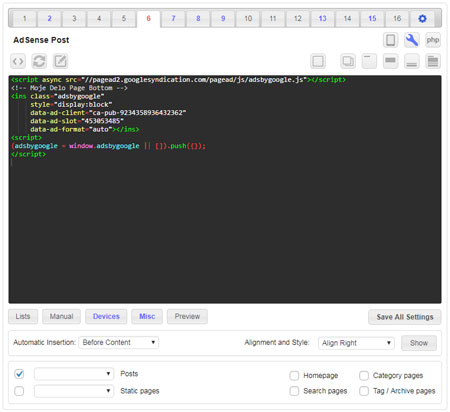Viewport: 450px width, 412px height.
Task: Click the data-ad-client code line
Action: click(x=108, y=113)
